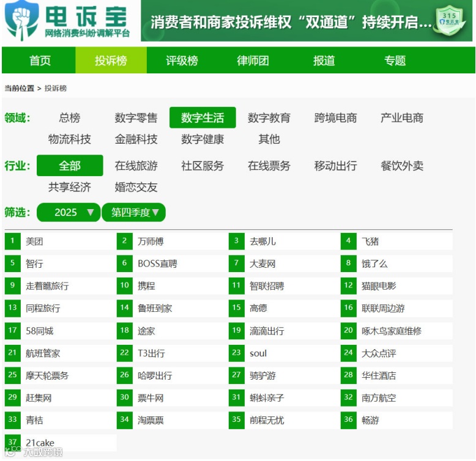Click 南方航空 in the ranking list
This screenshot has width=476, height=461.
click(379, 398)
